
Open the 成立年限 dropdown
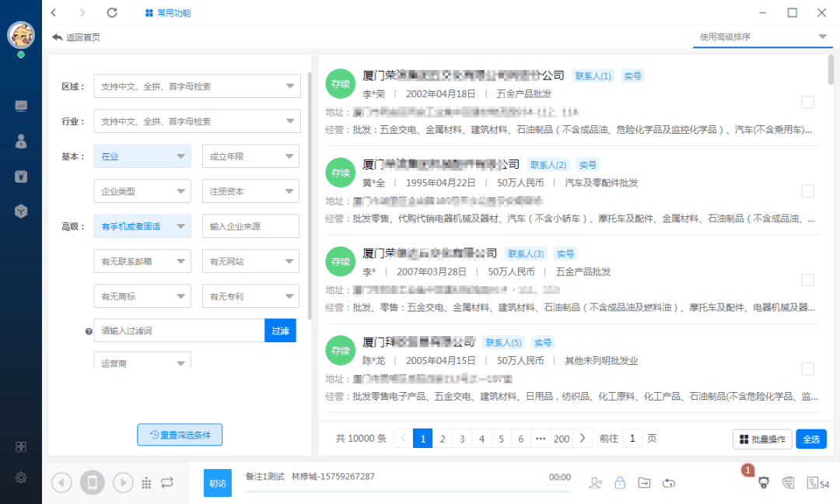pyautogui.click(x=250, y=156)
